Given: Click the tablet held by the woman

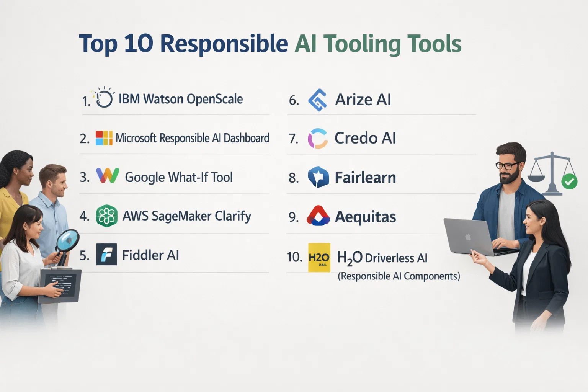Looking at the screenshot, I should tap(60, 285).
